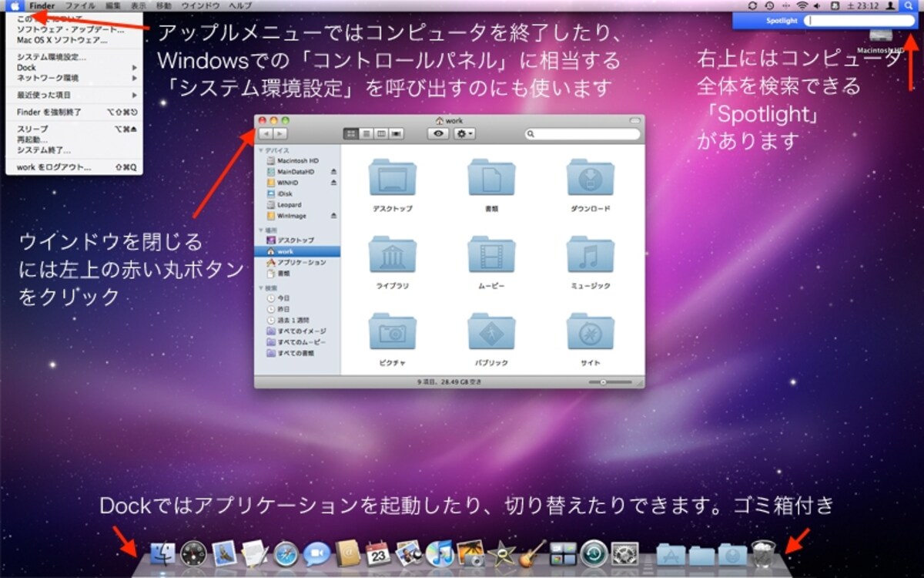Switch Finder to icon view
This screenshot has height=578, width=924.
352,133
